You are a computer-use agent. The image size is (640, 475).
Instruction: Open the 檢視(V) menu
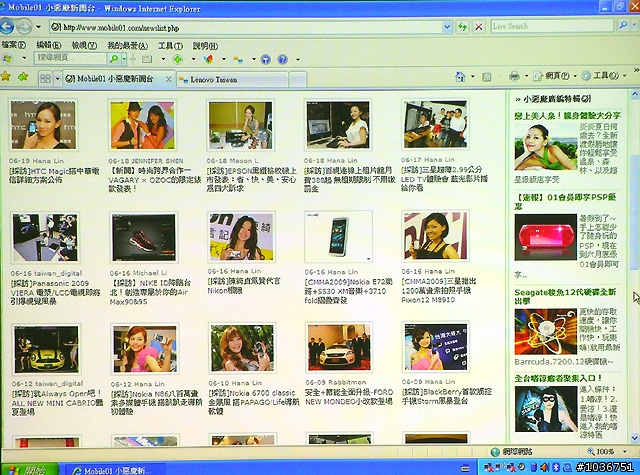click(x=84, y=45)
